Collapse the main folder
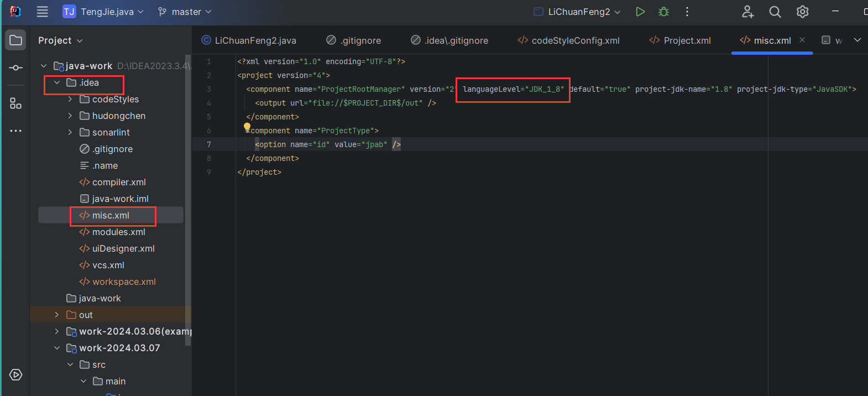The width and height of the screenshot is (868, 396). (83, 381)
